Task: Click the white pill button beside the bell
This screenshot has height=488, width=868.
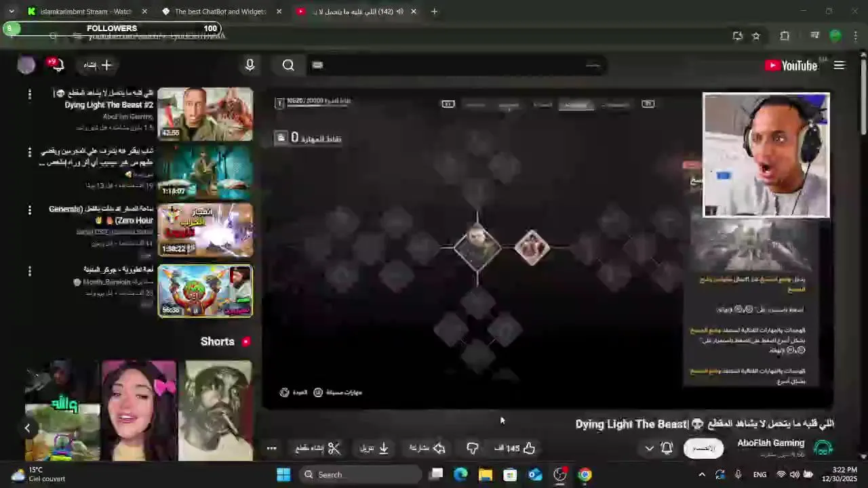Action: pos(703,448)
